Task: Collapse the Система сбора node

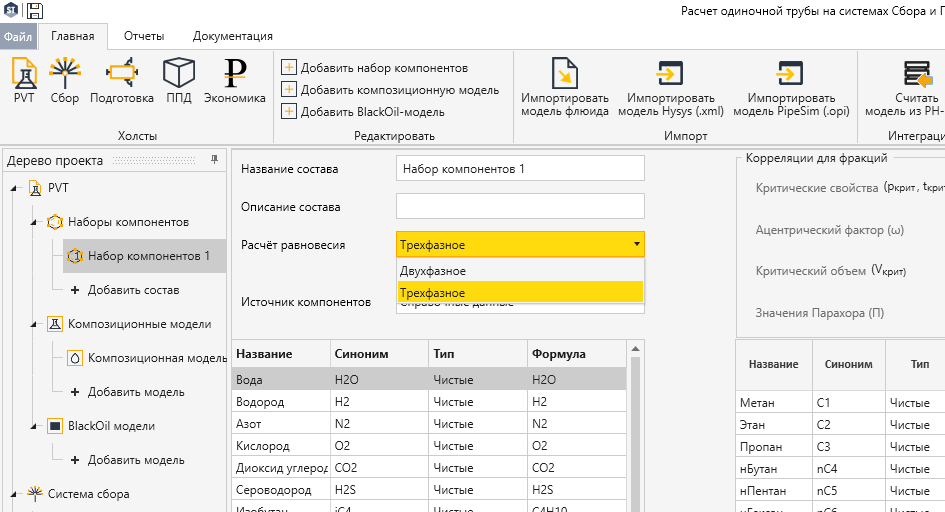Action: 14,495
